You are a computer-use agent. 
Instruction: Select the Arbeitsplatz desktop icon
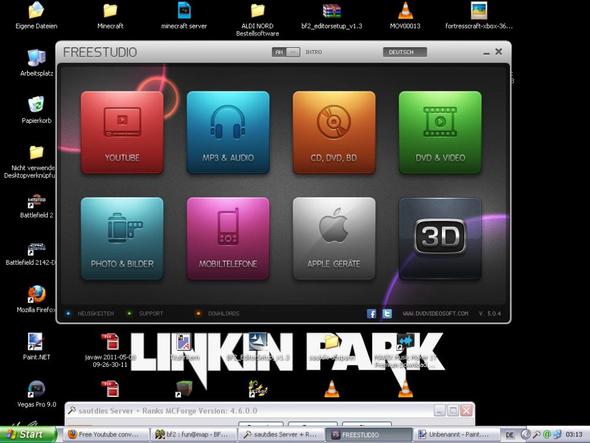tap(36, 62)
